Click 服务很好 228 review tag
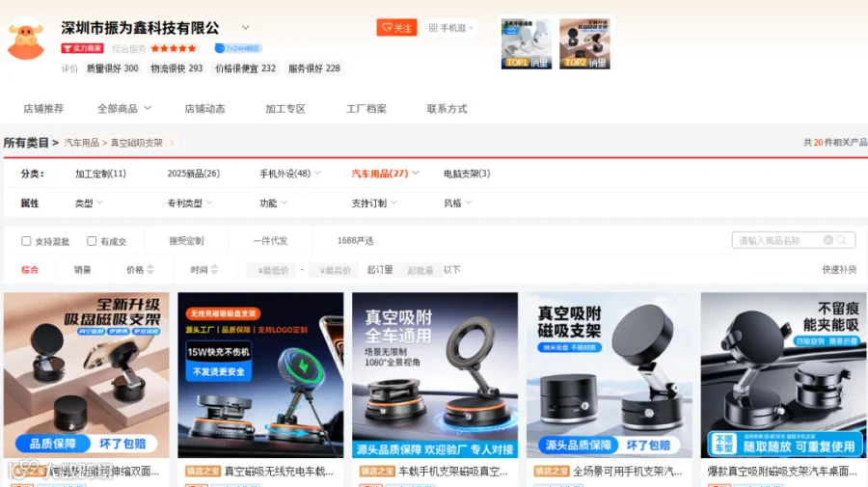The width and height of the screenshot is (868, 487). click(x=313, y=68)
